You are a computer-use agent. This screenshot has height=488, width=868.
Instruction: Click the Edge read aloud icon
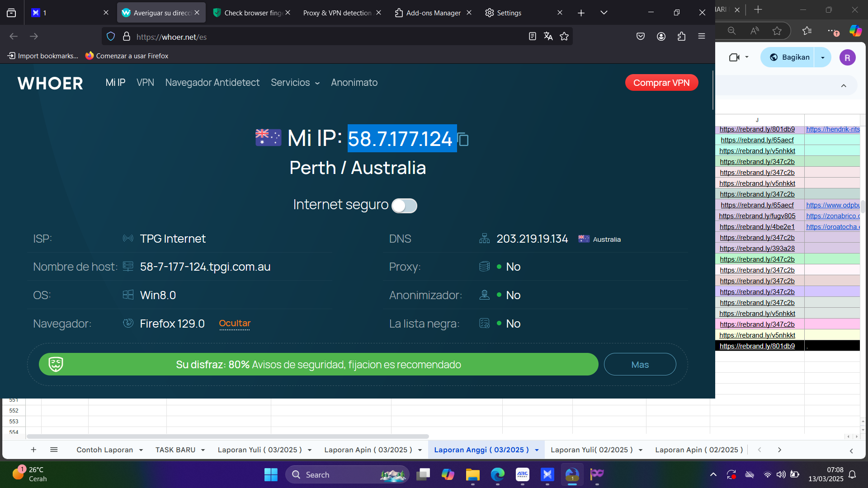tap(755, 31)
